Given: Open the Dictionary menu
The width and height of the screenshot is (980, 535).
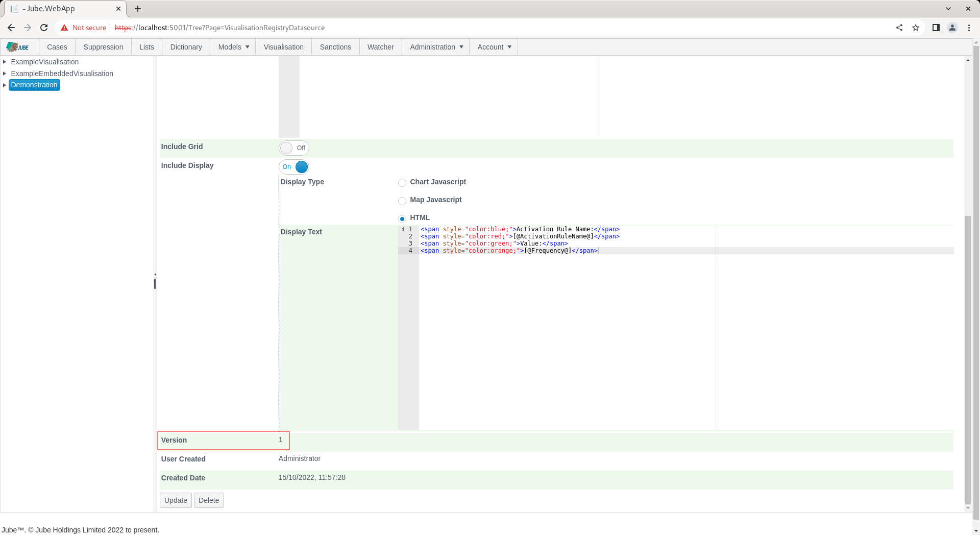Looking at the screenshot, I should (186, 47).
